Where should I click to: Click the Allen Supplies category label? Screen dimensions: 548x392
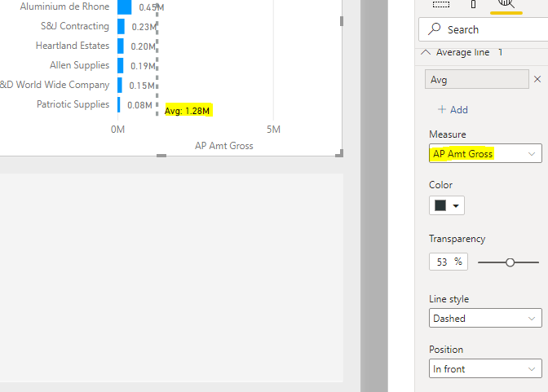[x=79, y=65]
